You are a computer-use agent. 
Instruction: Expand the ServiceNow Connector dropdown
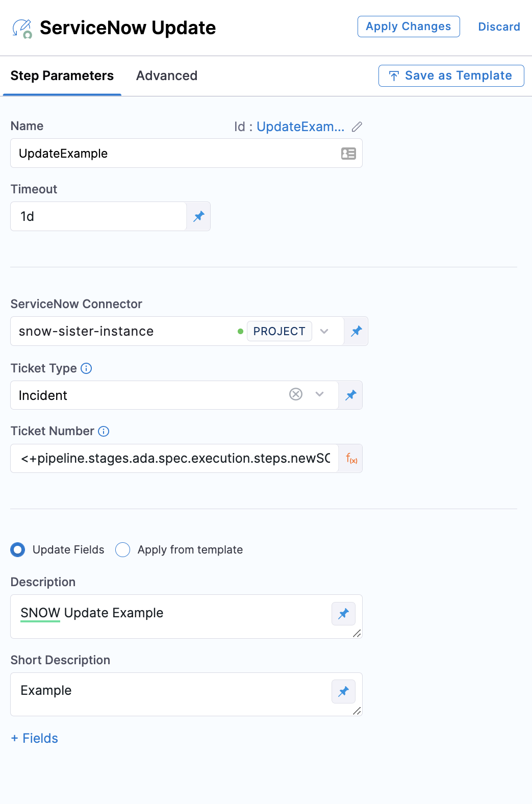(324, 331)
